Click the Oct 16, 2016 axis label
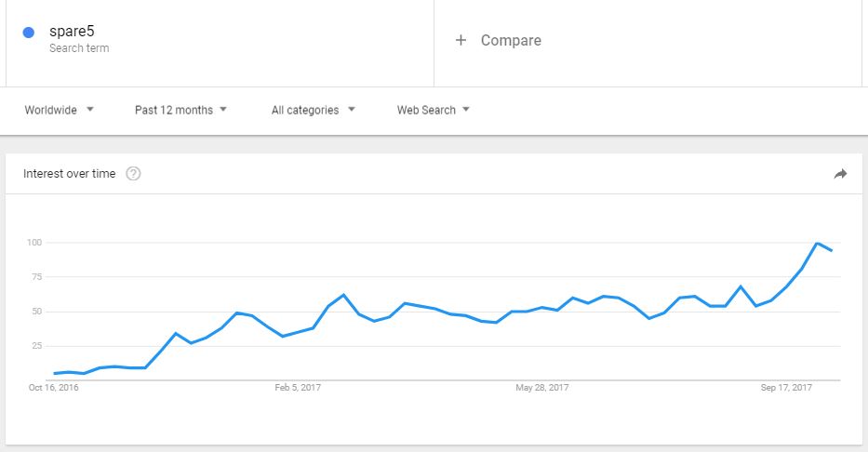This screenshot has height=452, width=868. coord(54,387)
